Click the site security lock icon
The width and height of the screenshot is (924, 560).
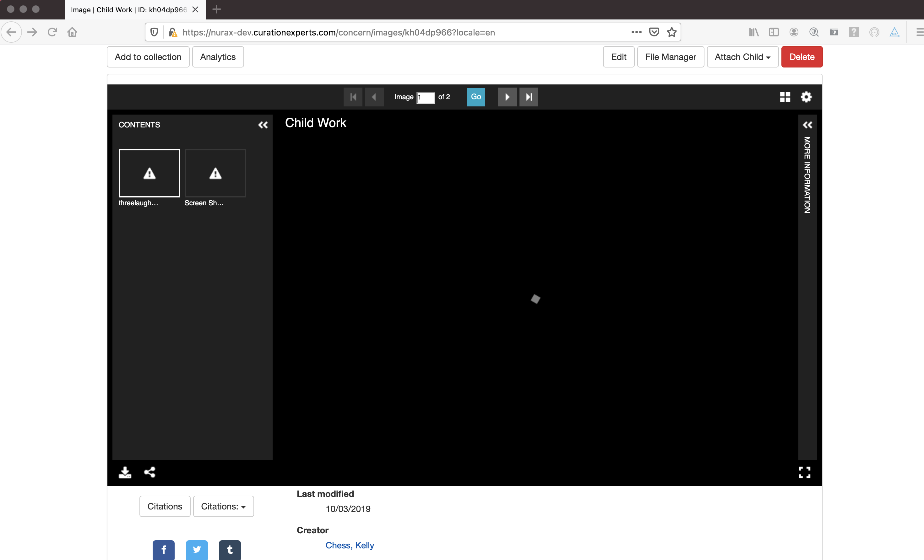[172, 32]
